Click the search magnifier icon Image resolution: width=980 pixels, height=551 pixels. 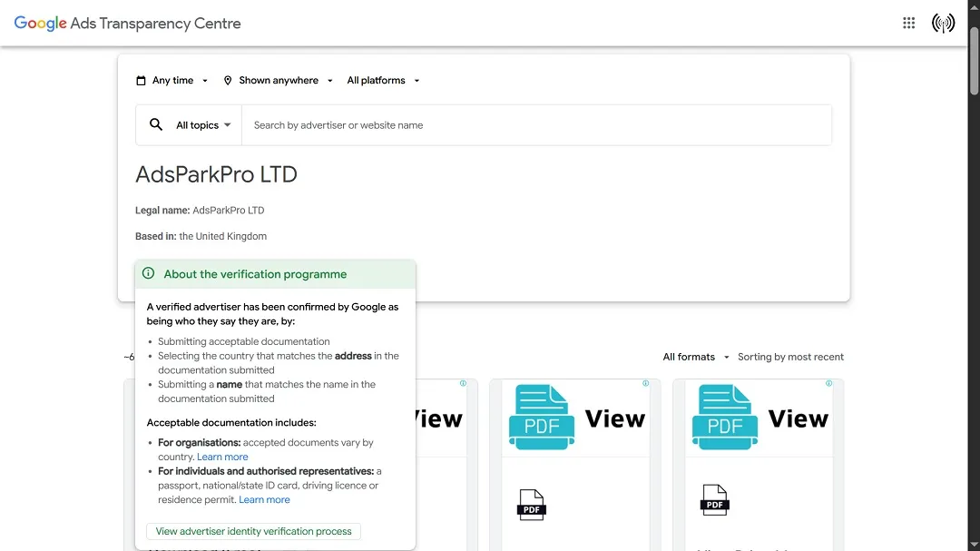pos(156,124)
